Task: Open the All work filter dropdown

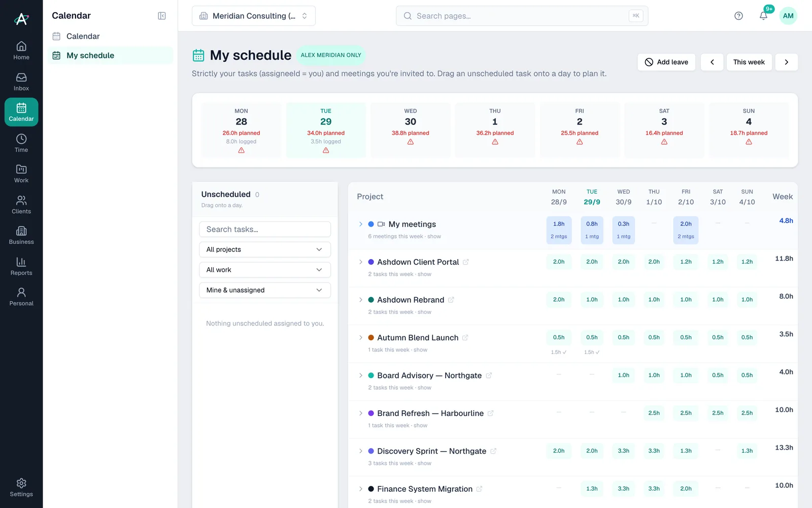Action: [x=265, y=270]
